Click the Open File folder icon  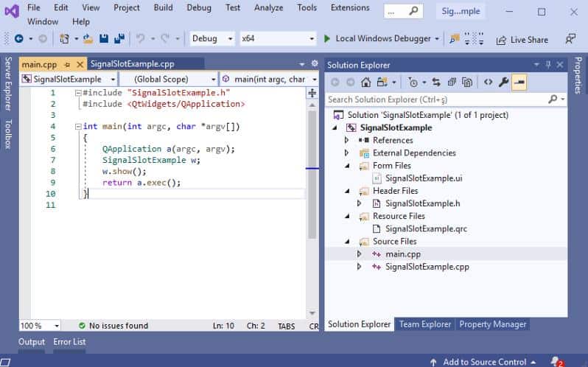pyautogui.click(x=88, y=38)
